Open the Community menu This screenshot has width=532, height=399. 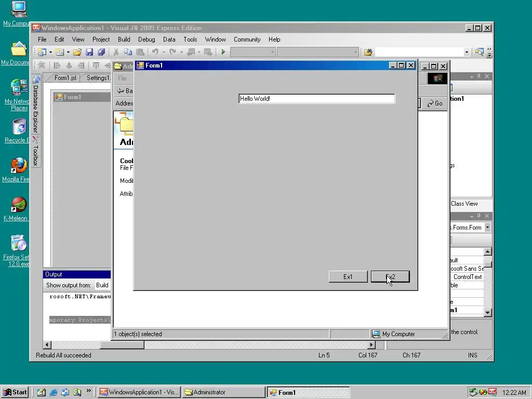(247, 39)
